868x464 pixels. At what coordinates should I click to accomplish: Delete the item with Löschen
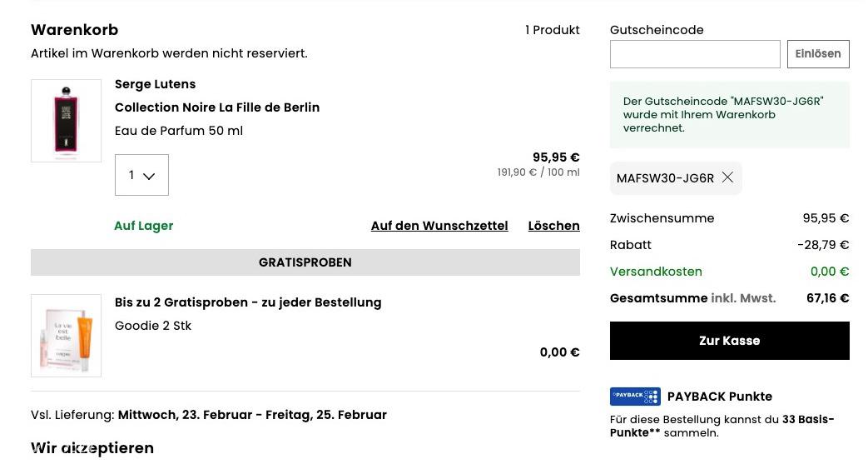pos(553,226)
